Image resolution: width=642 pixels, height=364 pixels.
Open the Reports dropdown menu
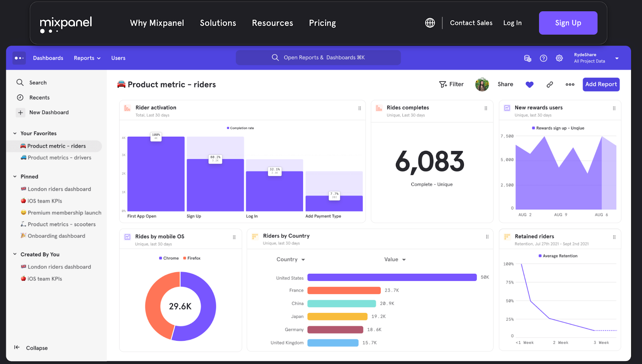click(87, 58)
